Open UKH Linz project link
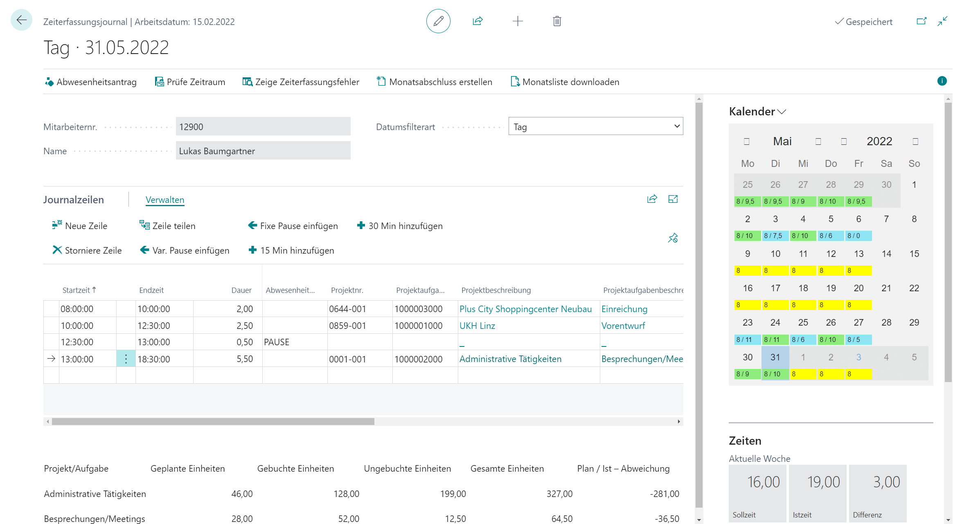The image size is (980, 524). point(477,326)
